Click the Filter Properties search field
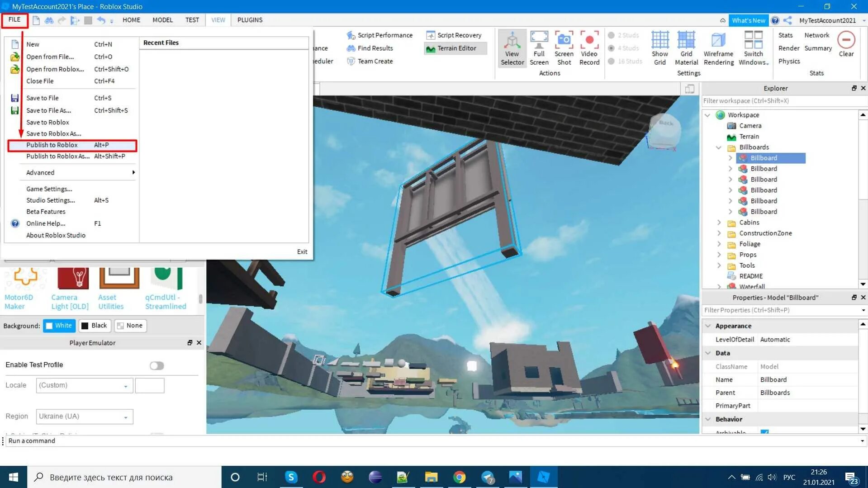The image size is (868, 488). (781, 310)
